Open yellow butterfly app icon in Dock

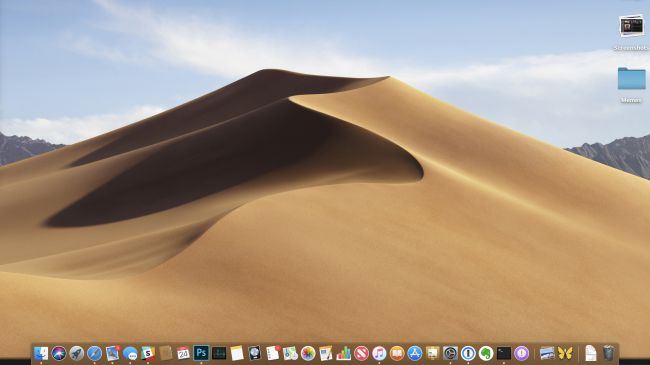[x=565, y=353]
